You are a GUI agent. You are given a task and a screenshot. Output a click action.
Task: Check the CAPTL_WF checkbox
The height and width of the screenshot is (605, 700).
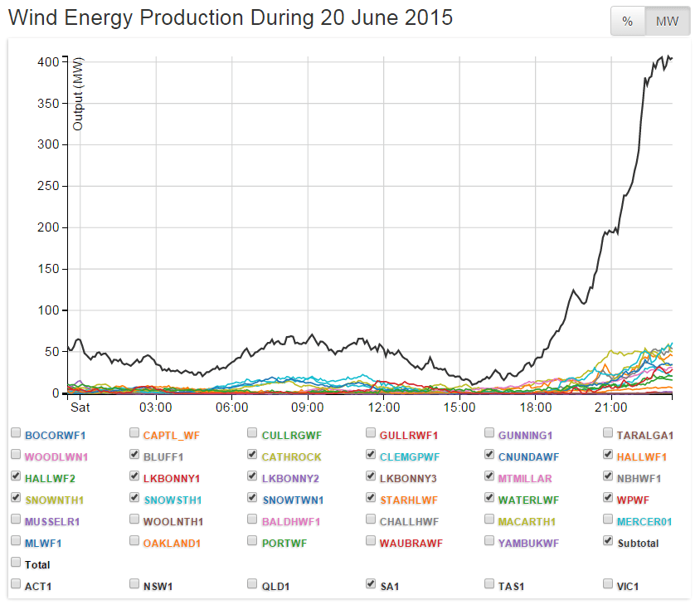click(135, 433)
